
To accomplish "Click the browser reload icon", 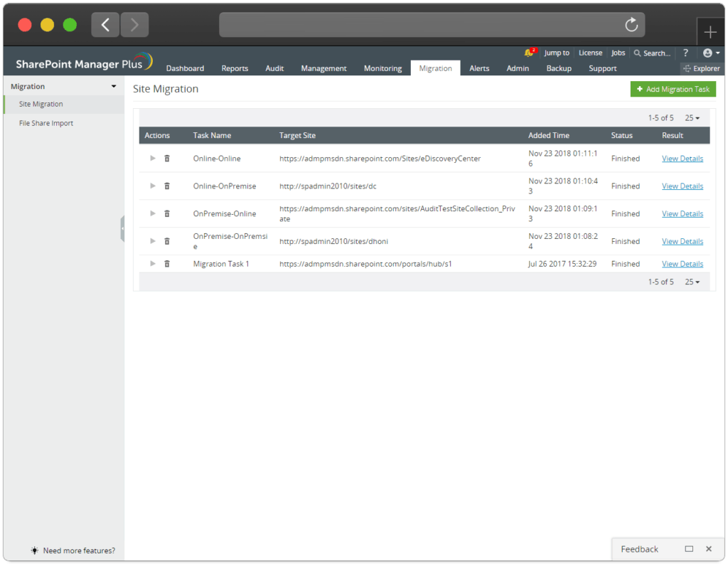I will (631, 25).
